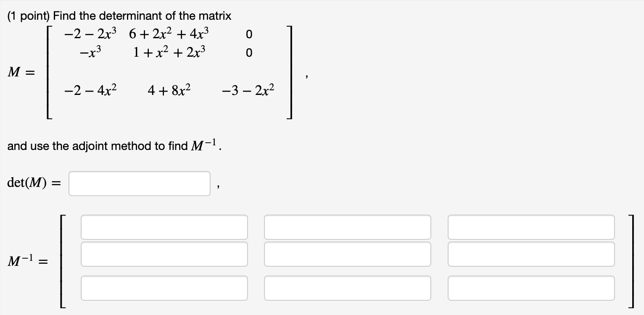Click the det(M) answer input field

coord(139,183)
